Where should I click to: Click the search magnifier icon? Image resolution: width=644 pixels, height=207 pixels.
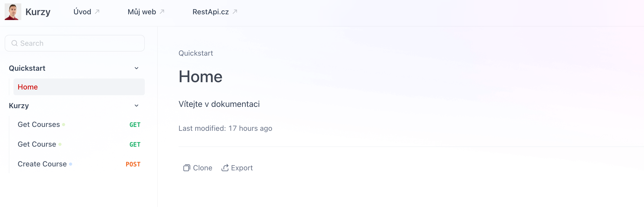[x=15, y=43]
